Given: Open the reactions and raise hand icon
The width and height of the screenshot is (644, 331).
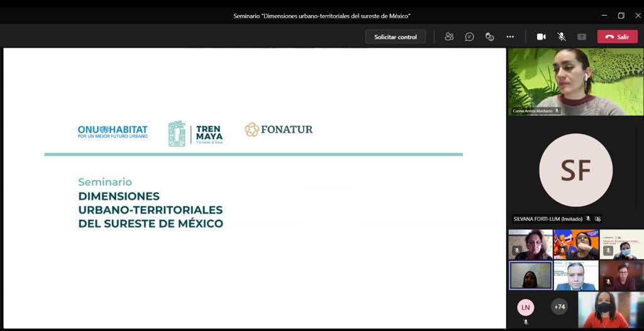Looking at the screenshot, I should pos(489,37).
